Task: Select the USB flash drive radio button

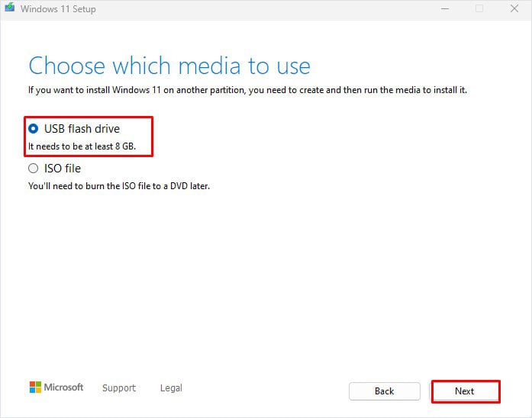Action: click(34, 128)
